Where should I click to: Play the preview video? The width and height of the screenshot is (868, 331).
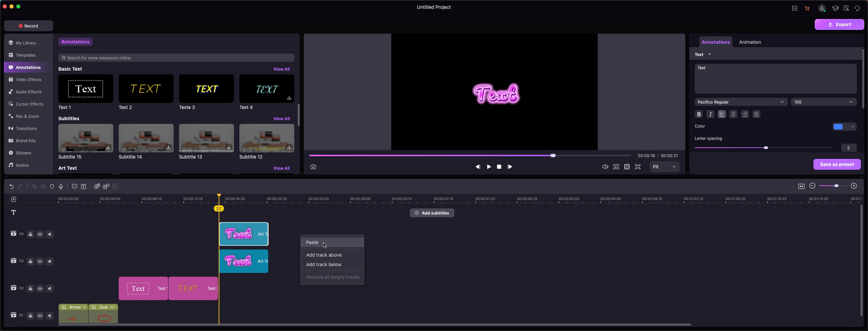click(x=489, y=167)
